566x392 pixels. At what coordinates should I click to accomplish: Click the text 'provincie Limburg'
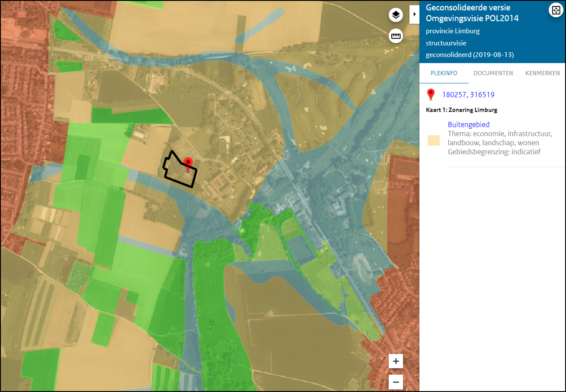[x=453, y=31]
